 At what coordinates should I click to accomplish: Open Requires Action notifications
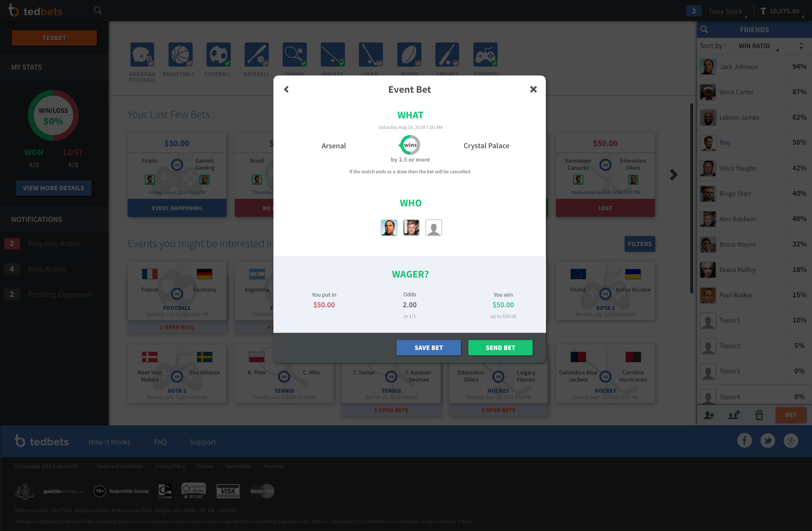tap(54, 244)
